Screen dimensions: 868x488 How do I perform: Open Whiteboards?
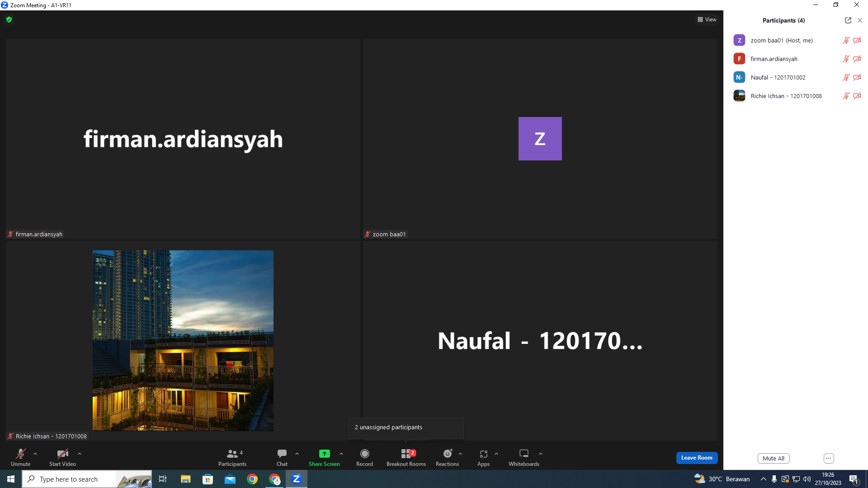tap(524, 457)
